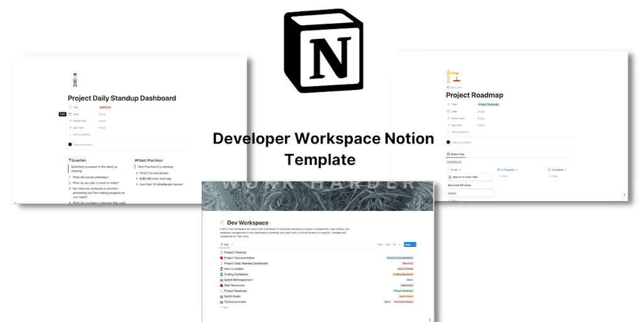Select the List view tab in Dev Workspace
The width and height of the screenshot is (644, 322).
pos(225,245)
